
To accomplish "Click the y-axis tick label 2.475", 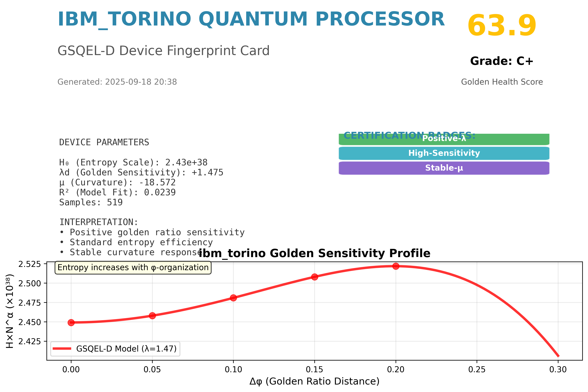I will point(30,303).
